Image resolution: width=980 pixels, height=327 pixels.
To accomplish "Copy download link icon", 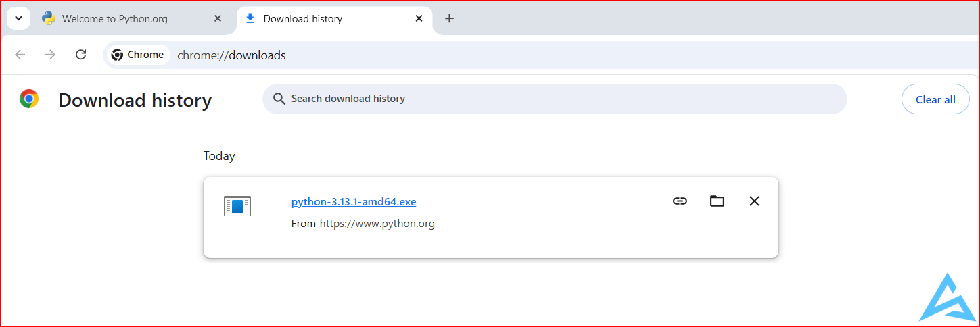I will point(680,201).
